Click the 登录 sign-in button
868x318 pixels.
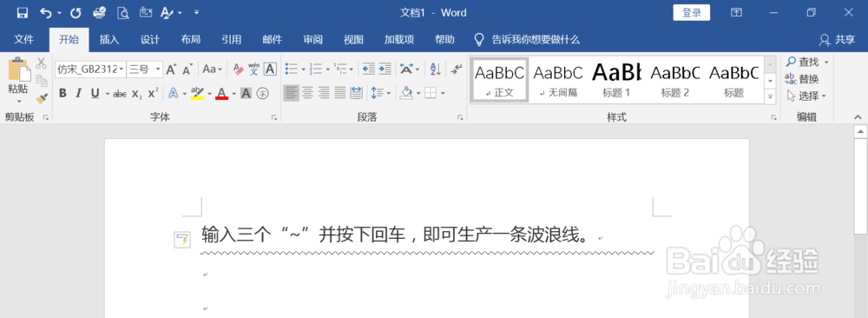click(692, 13)
